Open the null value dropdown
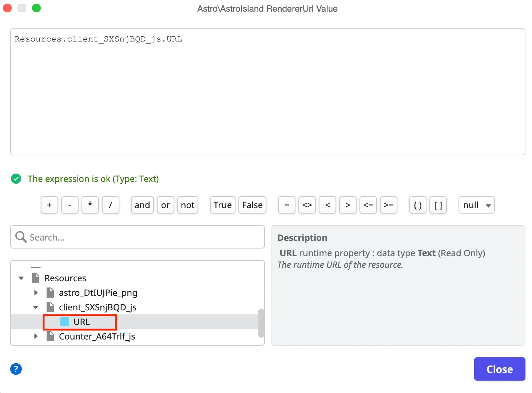The height and width of the screenshot is (393, 532). pyautogui.click(x=476, y=205)
